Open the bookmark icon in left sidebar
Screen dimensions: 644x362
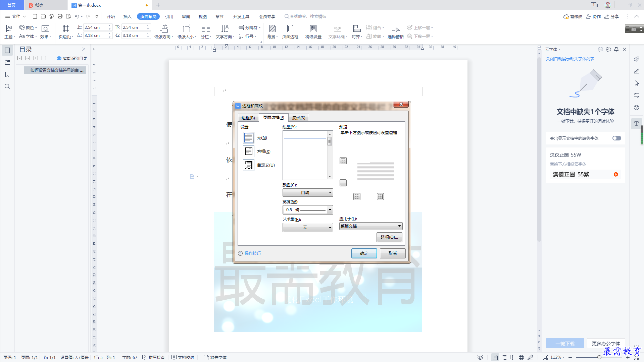(7, 74)
